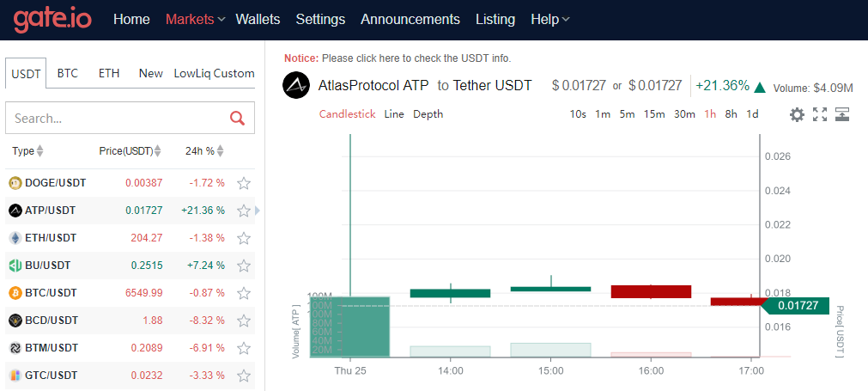Sort list by 24h % change
Screen dimensions: 868x391
coord(204,151)
